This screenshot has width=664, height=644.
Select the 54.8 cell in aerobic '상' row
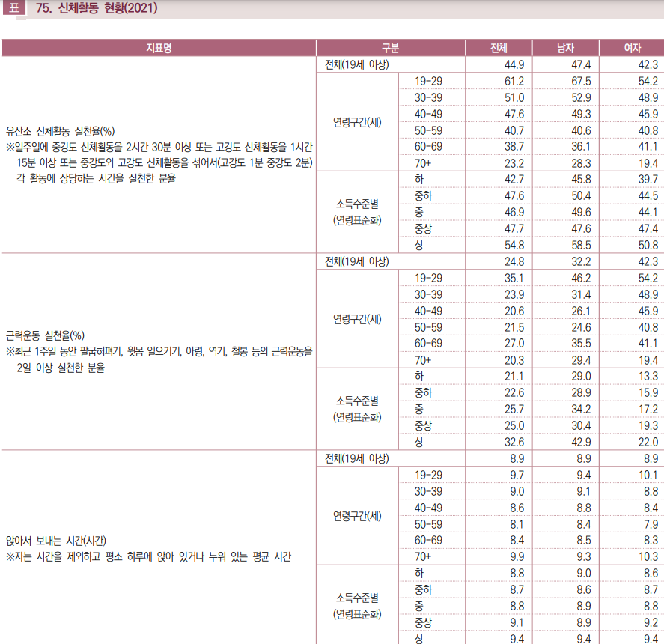pos(514,246)
